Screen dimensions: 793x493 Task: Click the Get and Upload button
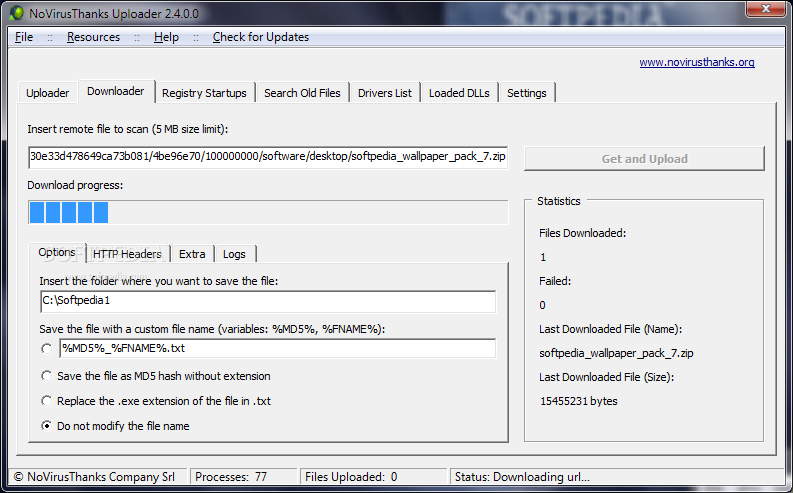[x=644, y=159]
